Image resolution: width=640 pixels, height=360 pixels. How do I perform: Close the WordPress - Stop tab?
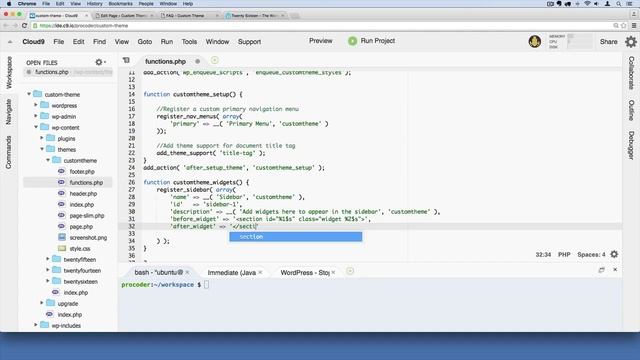pos(333,272)
